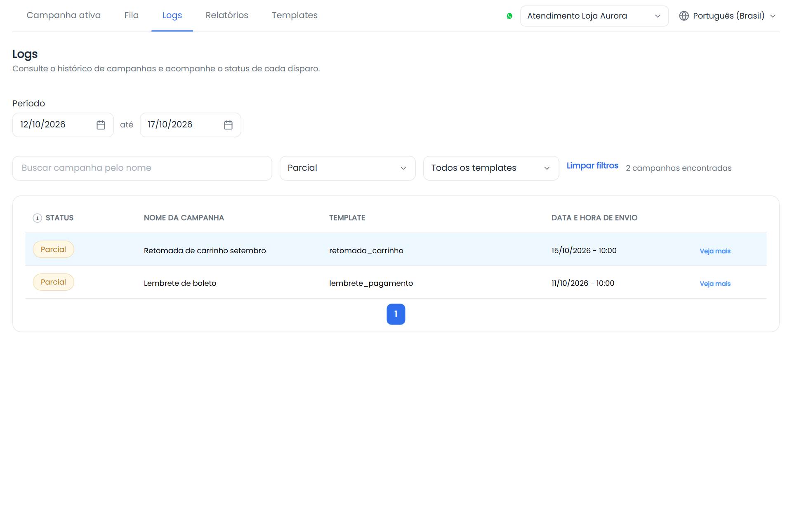The height and width of the screenshot is (532, 792).
Task: Click DATA E HORA DE ENVIO header
Action: [x=594, y=218]
